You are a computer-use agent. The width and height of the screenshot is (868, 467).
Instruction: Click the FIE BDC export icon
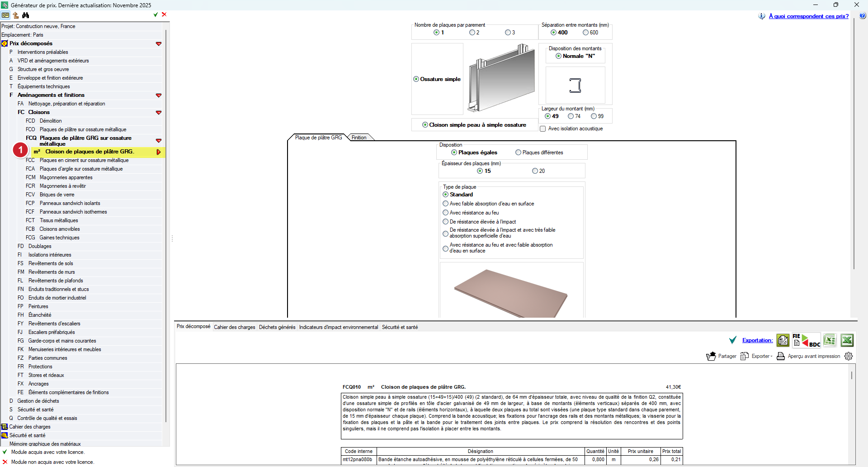pos(807,340)
